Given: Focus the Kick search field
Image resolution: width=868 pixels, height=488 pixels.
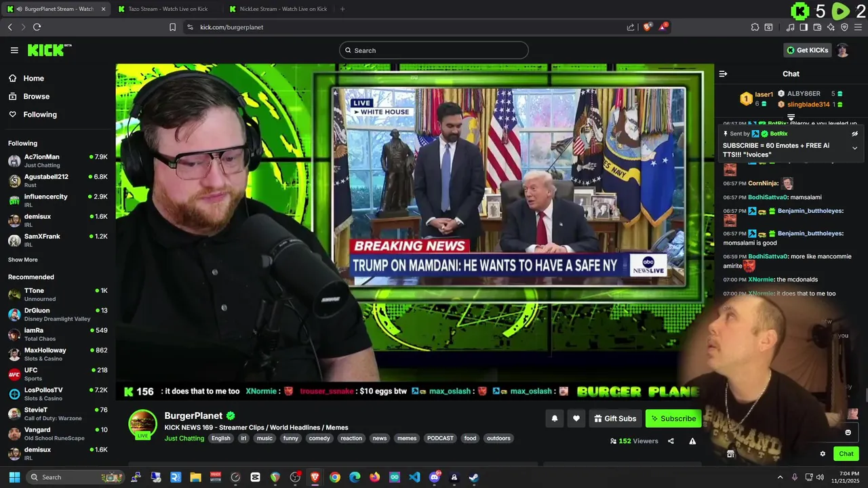Looking at the screenshot, I should coord(434,50).
